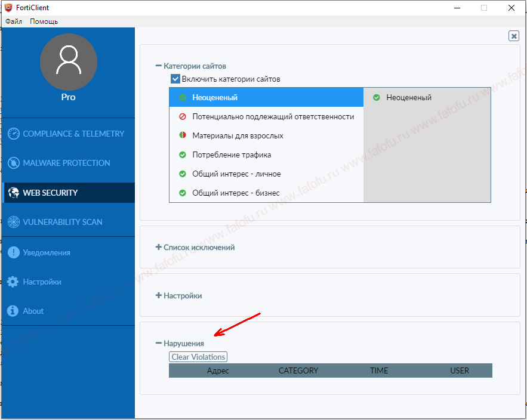Toggle status icon of Потребление трафика
Viewport: 527px width, 420px height.
tap(183, 155)
